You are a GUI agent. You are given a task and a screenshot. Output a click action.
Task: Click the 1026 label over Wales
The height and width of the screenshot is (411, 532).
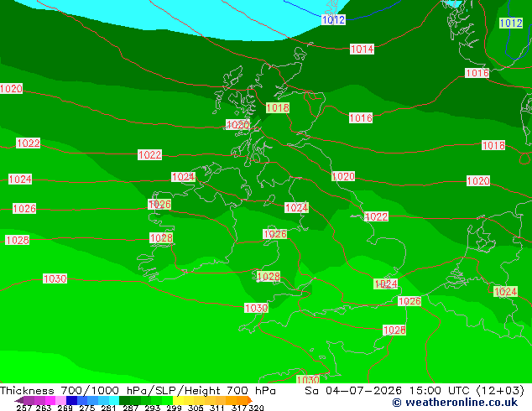[x=275, y=234]
